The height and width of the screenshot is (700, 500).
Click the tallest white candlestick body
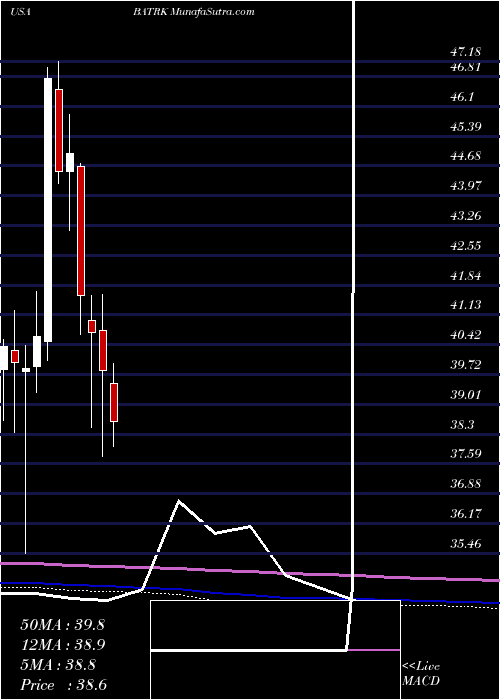pyautogui.click(x=48, y=210)
